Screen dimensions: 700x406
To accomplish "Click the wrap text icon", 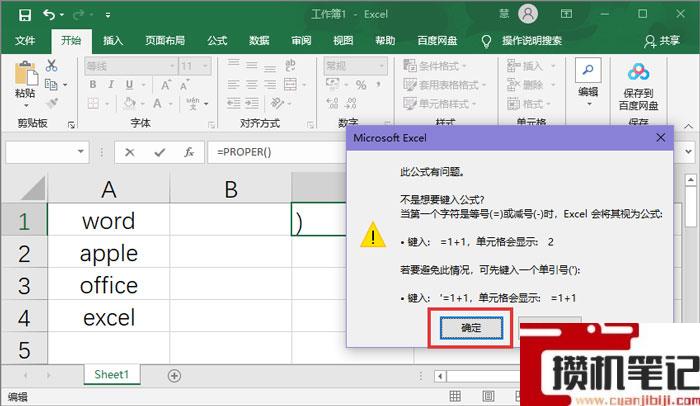I will 290,66.
